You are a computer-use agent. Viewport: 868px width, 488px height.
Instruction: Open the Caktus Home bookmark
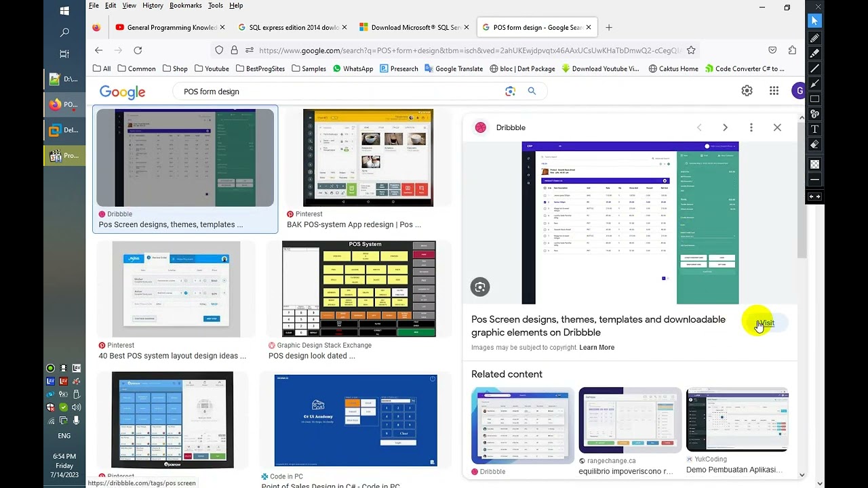tap(673, 68)
